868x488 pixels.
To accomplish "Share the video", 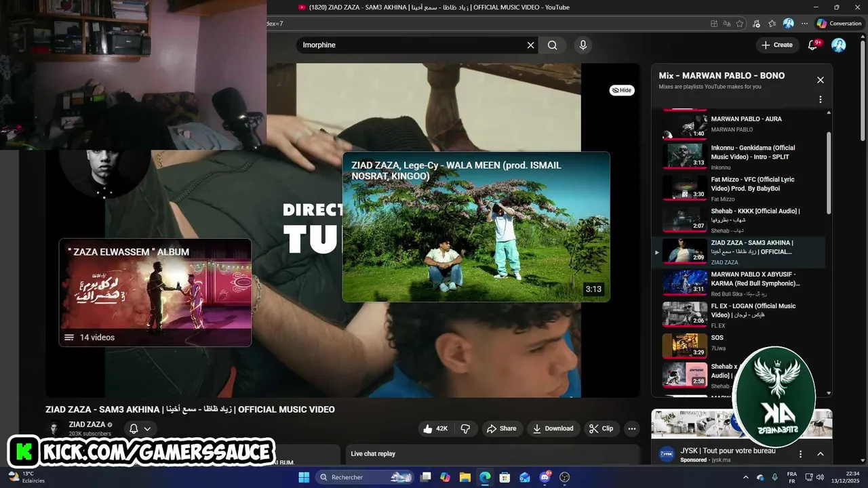I will [x=501, y=428].
